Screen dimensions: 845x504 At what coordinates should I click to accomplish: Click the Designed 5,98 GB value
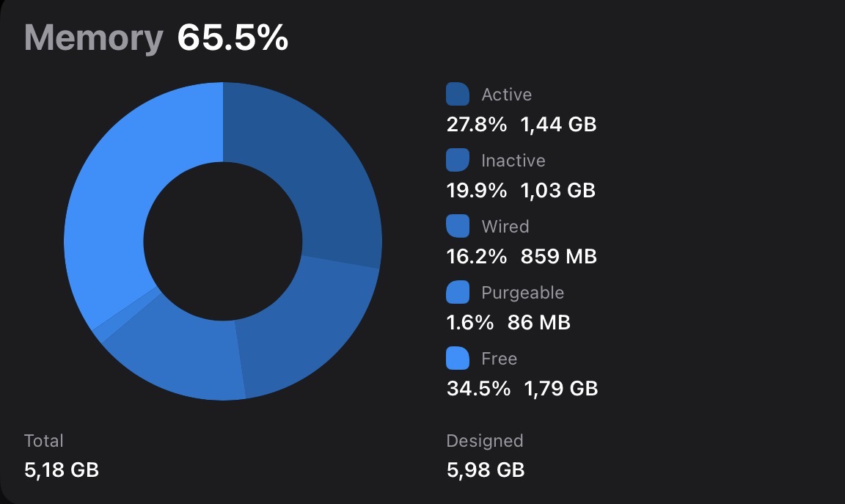coord(486,470)
